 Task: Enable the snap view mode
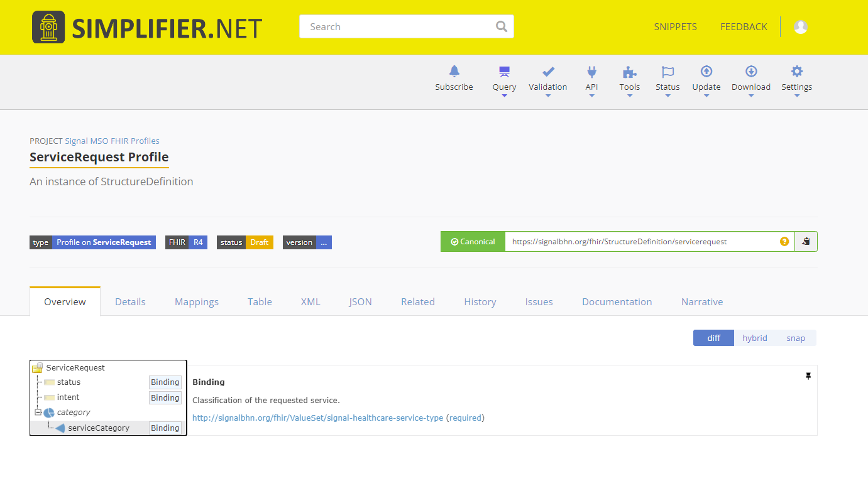click(x=796, y=338)
